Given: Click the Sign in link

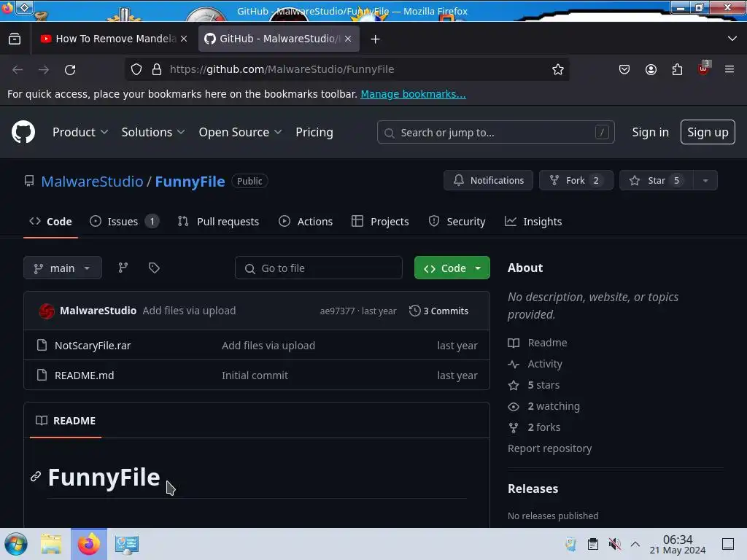Looking at the screenshot, I should [650, 133].
